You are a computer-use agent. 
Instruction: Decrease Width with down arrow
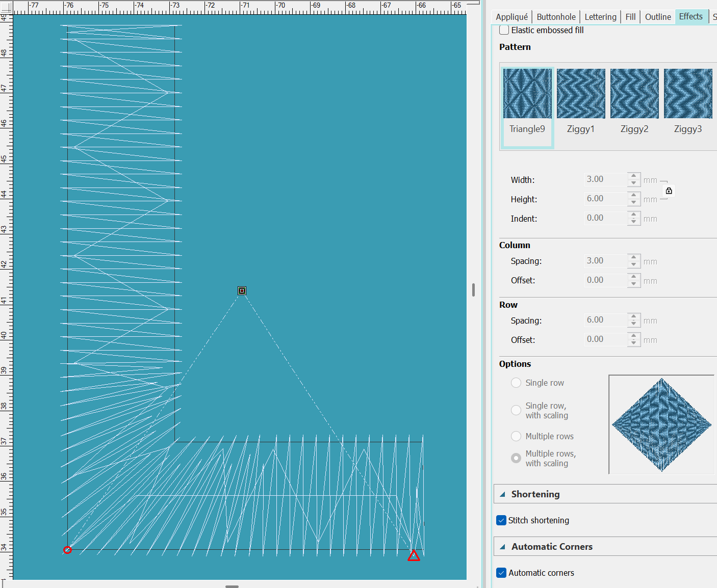coord(634,183)
